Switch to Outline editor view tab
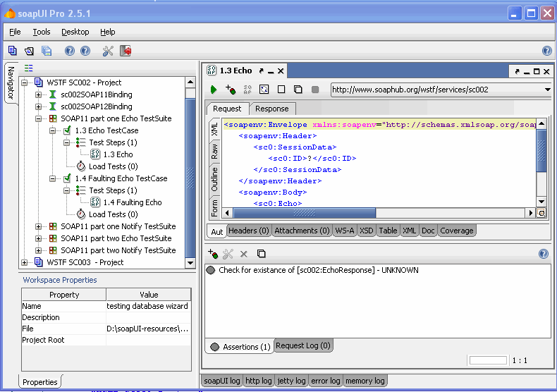 click(x=214, y=179)
